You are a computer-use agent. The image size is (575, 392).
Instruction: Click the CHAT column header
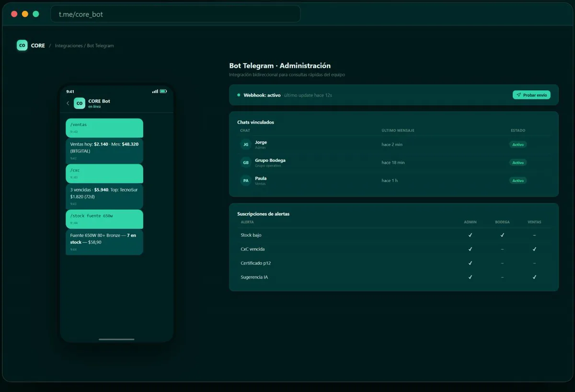pos(245,130)
